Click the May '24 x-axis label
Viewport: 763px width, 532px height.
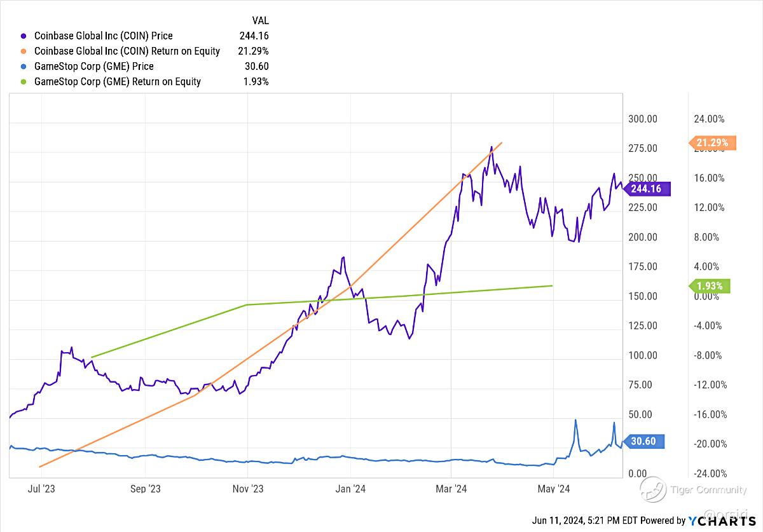pyautogui.click(x=554, y=489)
